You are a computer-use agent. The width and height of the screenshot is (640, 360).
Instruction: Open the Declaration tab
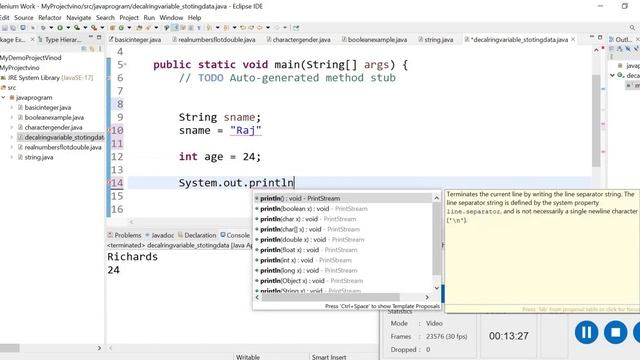click(197, 235)
